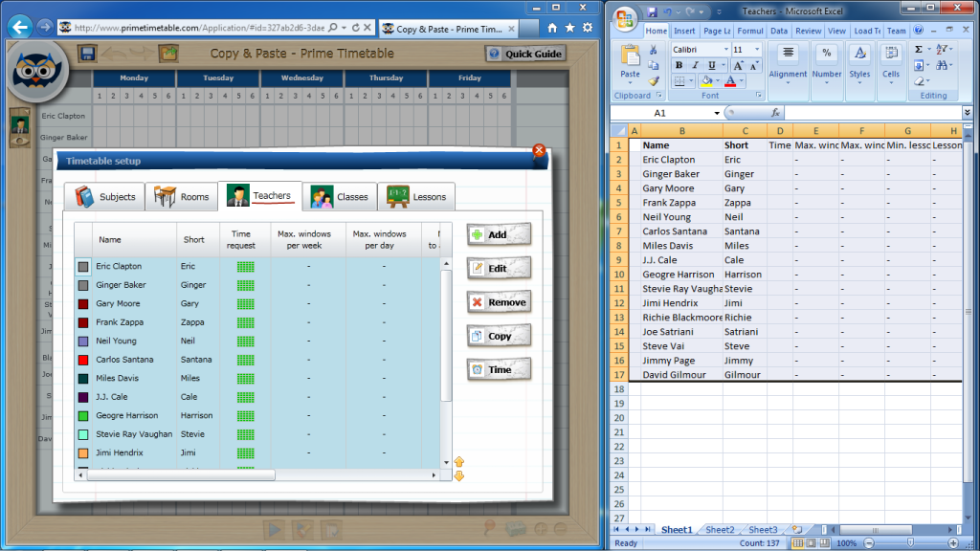Switch to Normal view in Excel status bar

(x=798, y=543)
